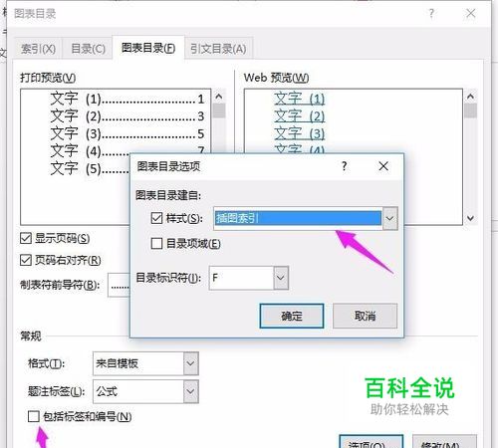
Task: Click print preview entry 文字 (2)
Action: coord(127,116)
